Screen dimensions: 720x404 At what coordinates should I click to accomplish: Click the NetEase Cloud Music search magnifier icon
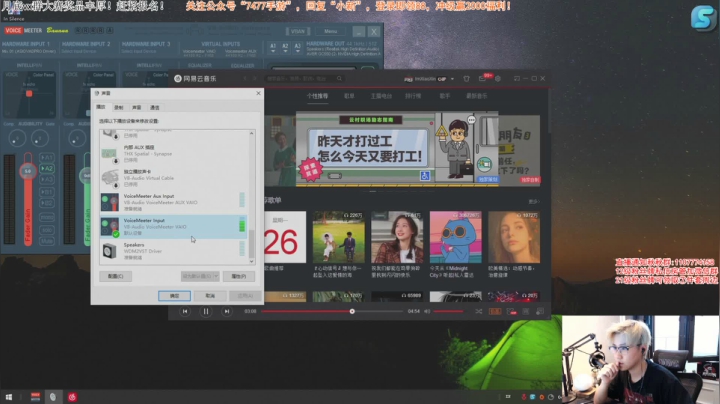coord(339,79)
